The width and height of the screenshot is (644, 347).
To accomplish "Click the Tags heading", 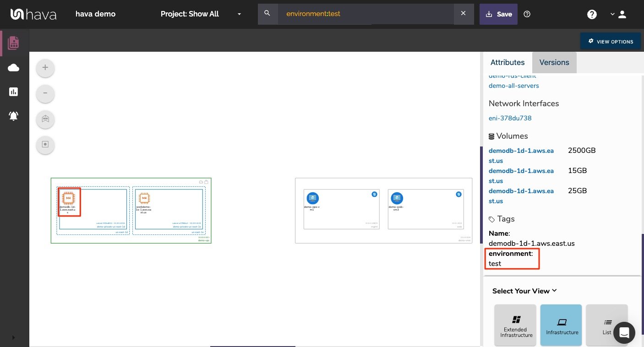I will pyautogui.click(x=506, y=219).
